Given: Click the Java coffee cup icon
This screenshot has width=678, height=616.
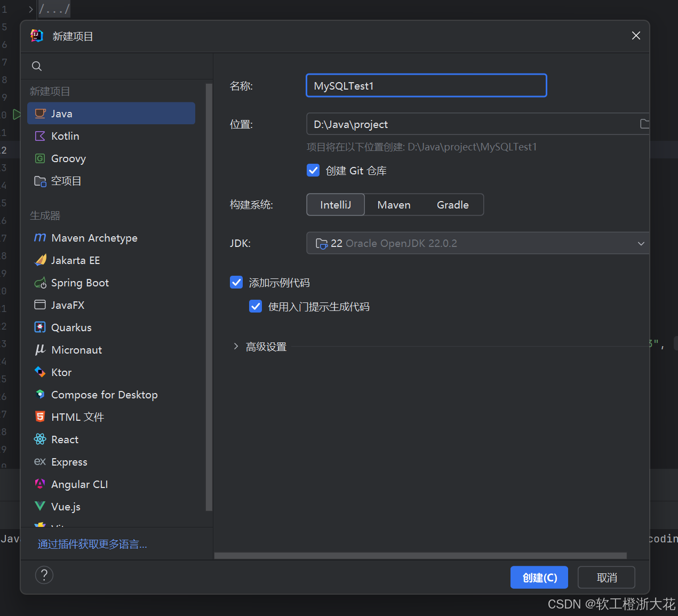Looking at the screenshot, I should tap(40, 114).
